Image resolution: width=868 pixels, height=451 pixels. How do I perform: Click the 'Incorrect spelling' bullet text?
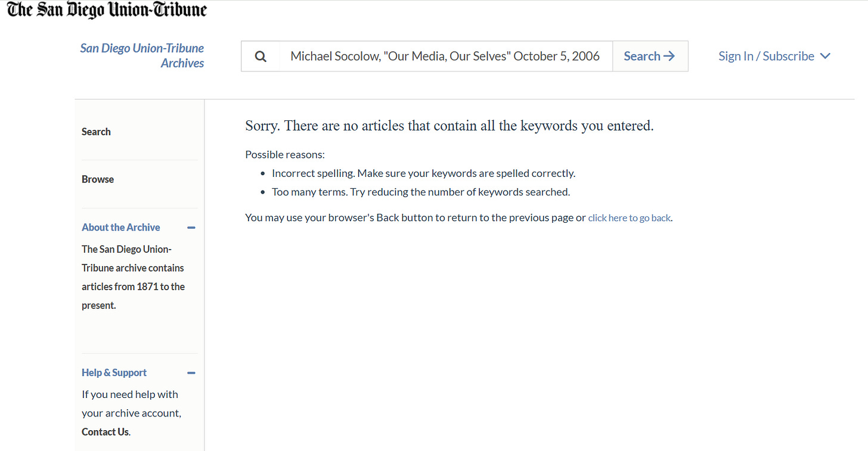pyautogui.click(x=423, y=173)
